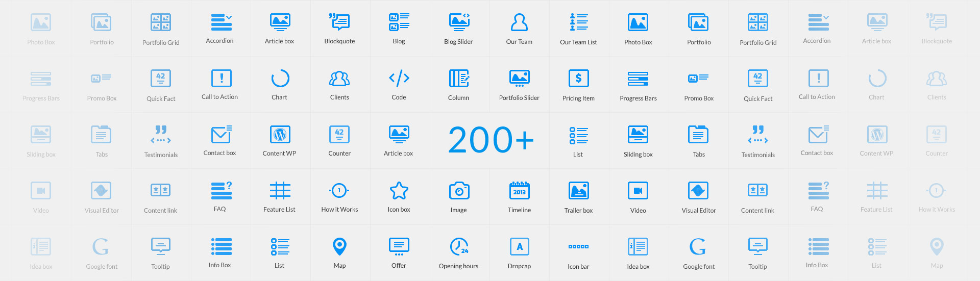Viewport: 980px width, 281px height.
Task: Click the faded Chart circle icon
Action: pos(876,79)
